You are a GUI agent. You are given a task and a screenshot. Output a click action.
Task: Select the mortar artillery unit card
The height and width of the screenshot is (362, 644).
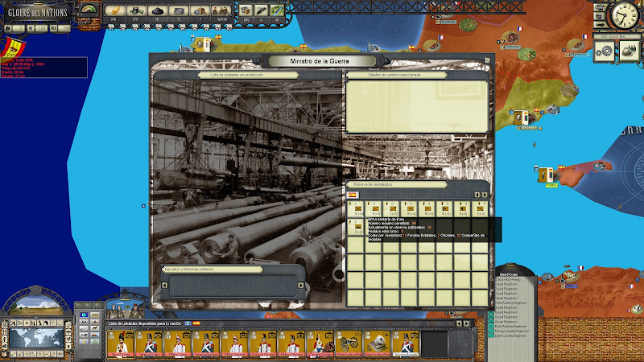(378, 343)
